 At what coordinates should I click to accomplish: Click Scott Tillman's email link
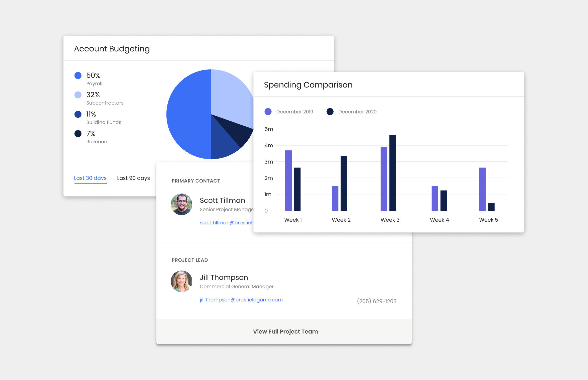(226, 223)
